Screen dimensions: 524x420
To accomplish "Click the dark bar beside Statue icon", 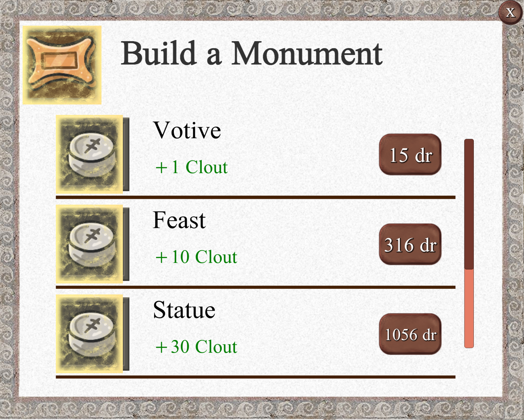I will 126,334.
